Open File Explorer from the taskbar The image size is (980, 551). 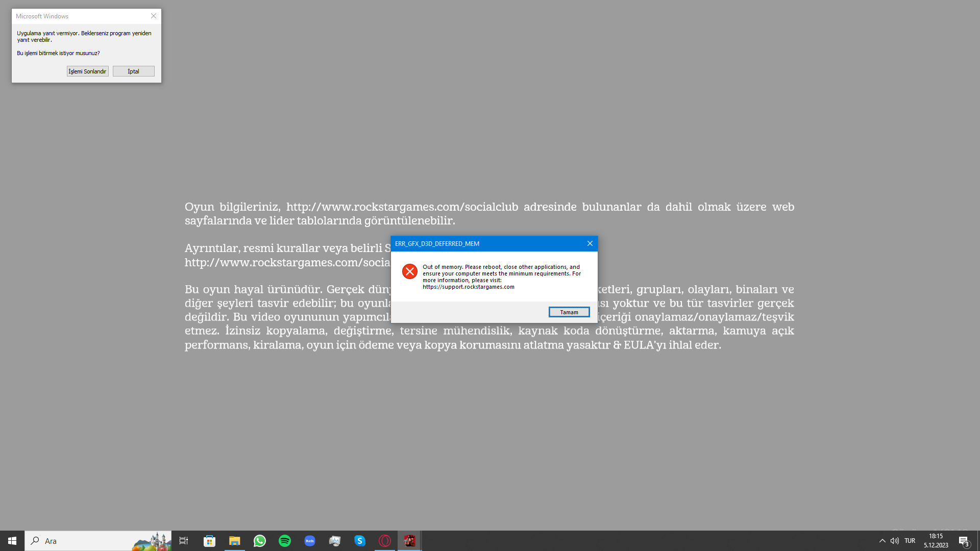coord(234,541)
